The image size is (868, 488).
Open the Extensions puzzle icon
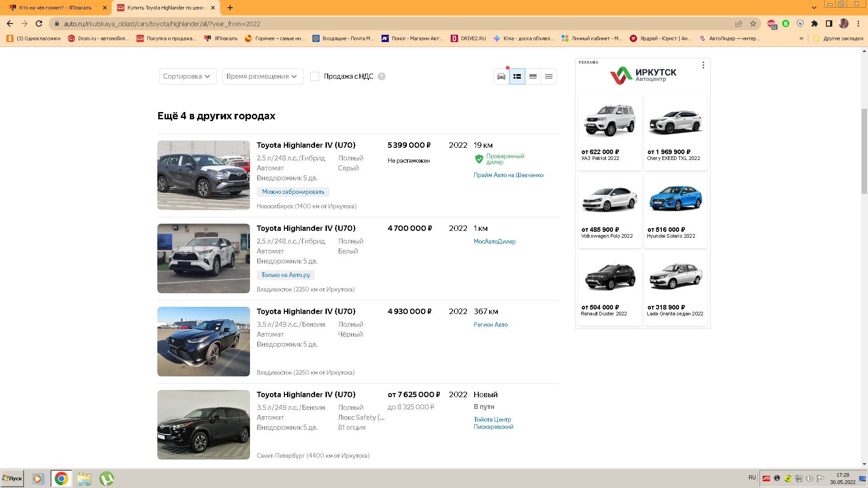point(815,23)
